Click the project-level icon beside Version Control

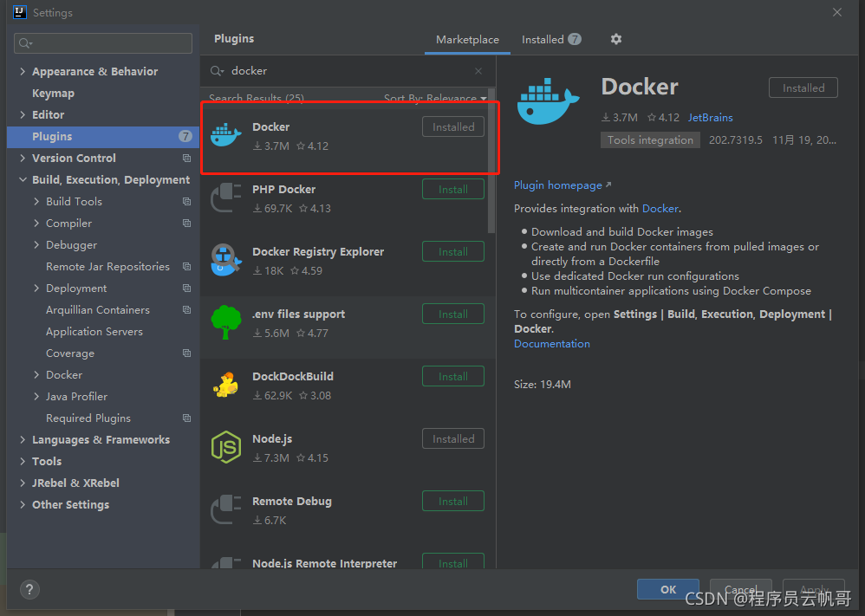click(x=187, y=159)
